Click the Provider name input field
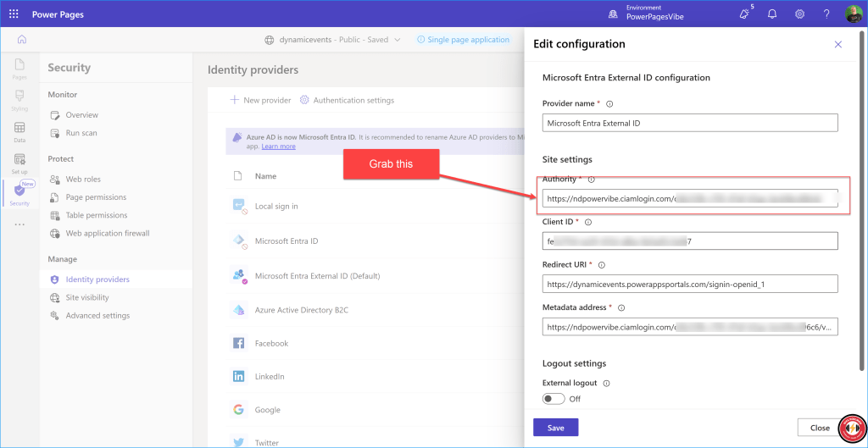 (x=689, y=123)
